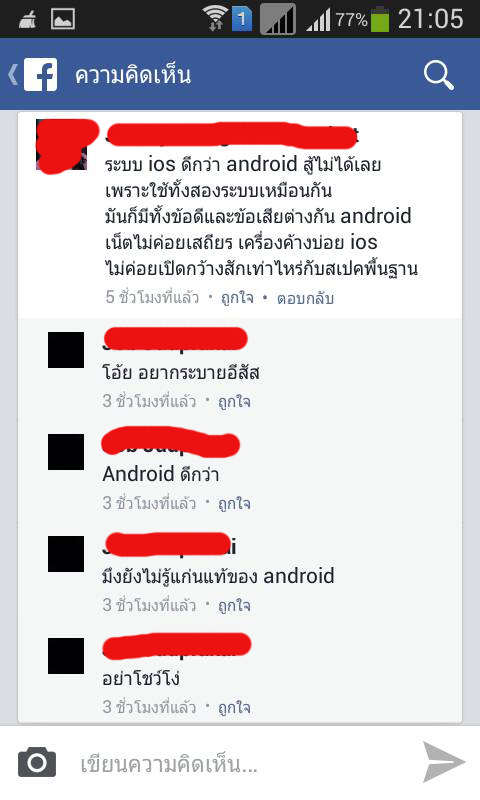The height and width of the screenshot is (800, 480).
Task: Like the main comment about ios and android
Action: pyautogui.click(x=237, y=298)
